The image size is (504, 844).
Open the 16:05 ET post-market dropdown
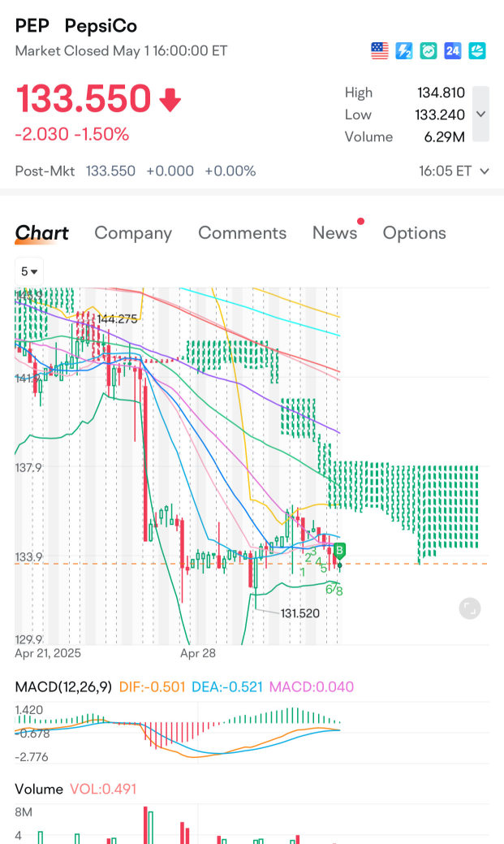coord(454,171)
